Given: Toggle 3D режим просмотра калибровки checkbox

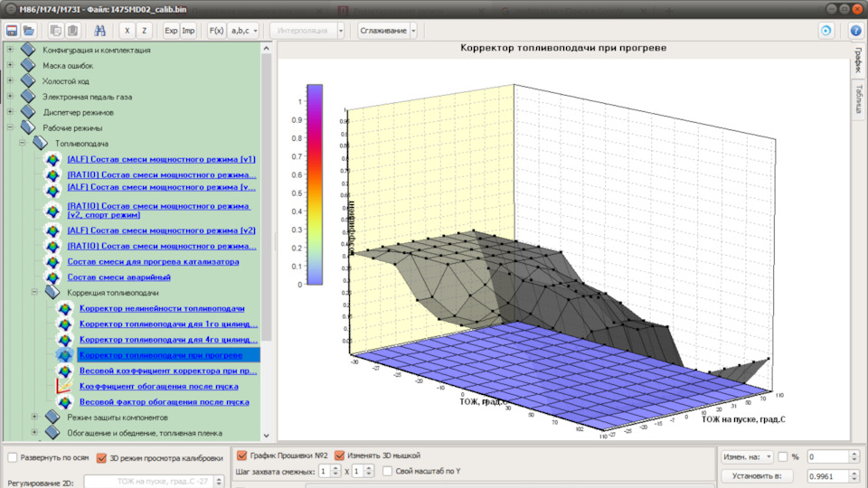Looking at the screenshot, I should click(x=101, y=457).
